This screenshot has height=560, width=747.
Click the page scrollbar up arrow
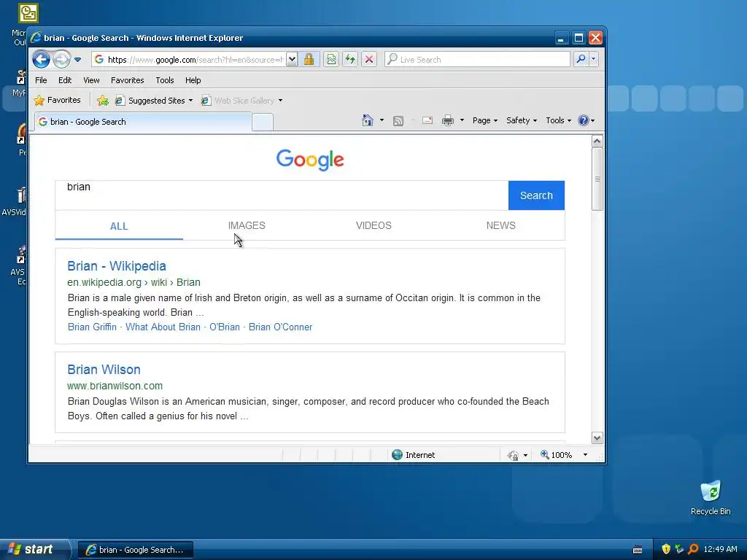597,141
